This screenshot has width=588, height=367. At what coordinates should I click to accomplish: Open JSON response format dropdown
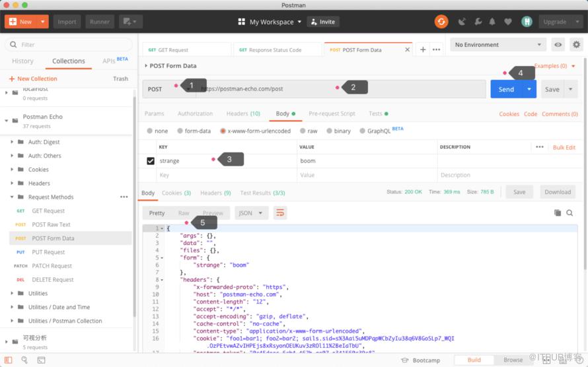(x=251, y=213)
